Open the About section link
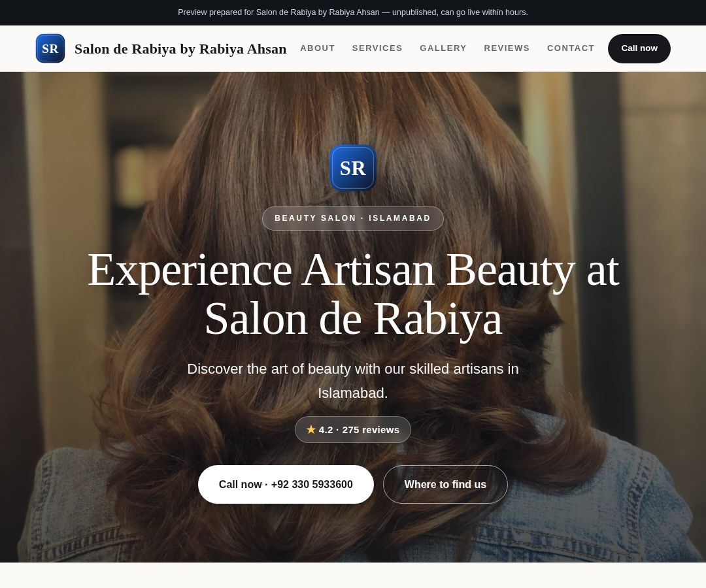This screenshot has width=706, height=588. pyautogui.click(x=318, y=48)
